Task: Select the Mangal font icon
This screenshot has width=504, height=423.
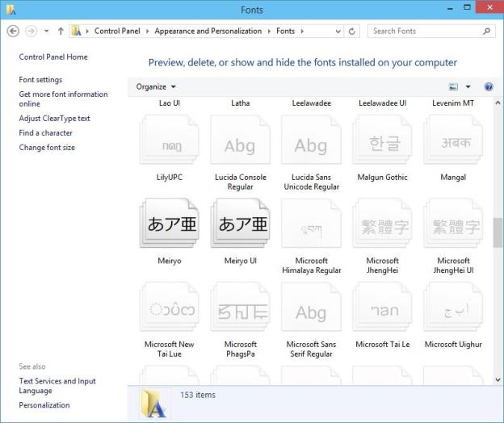Action: point(453,140)
